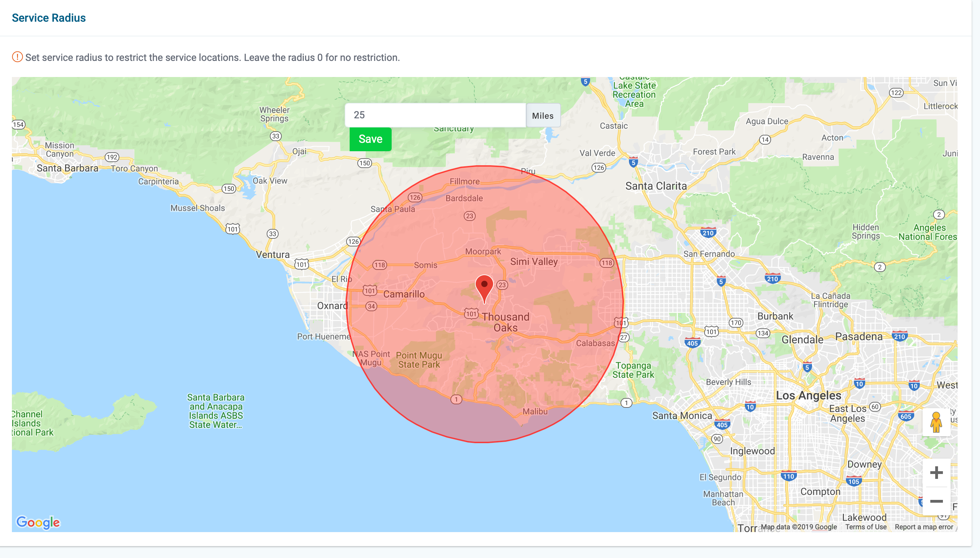Click the Topanga State Park label
980x558 pixels.
coord(633,370)
